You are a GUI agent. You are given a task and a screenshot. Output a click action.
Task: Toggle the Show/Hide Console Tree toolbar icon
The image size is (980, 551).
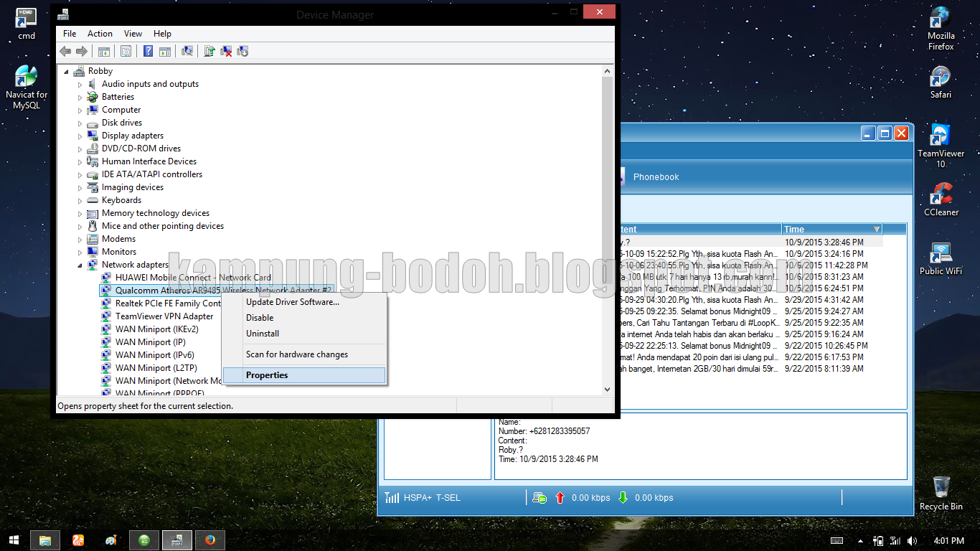[x=104, y=51]
